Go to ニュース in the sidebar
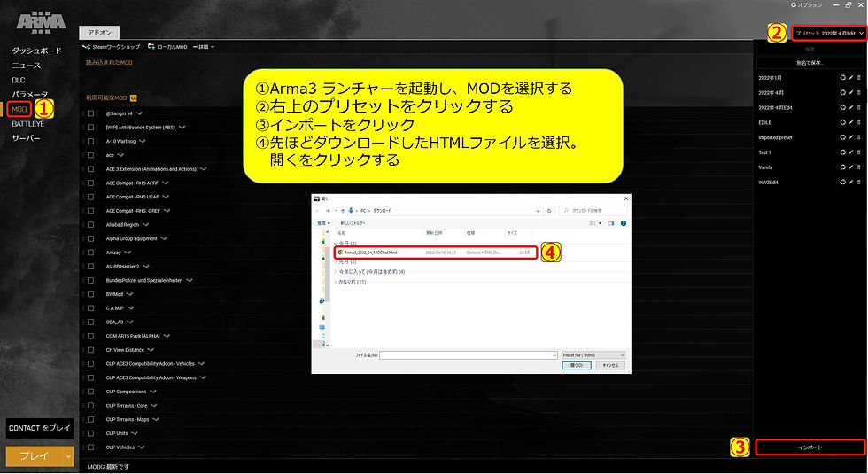Screen dimensions: 868x474 tap(26, 66)
